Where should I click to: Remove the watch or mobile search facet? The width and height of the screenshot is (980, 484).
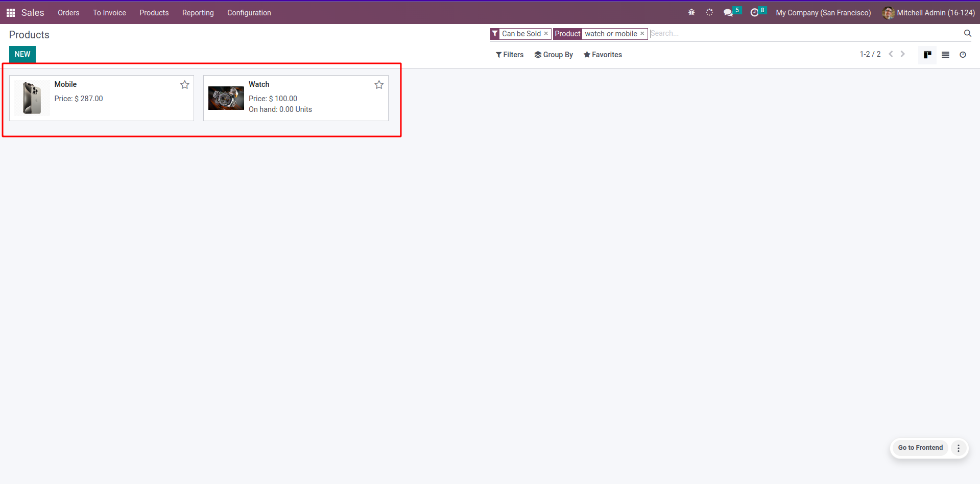tap(642, 34)
